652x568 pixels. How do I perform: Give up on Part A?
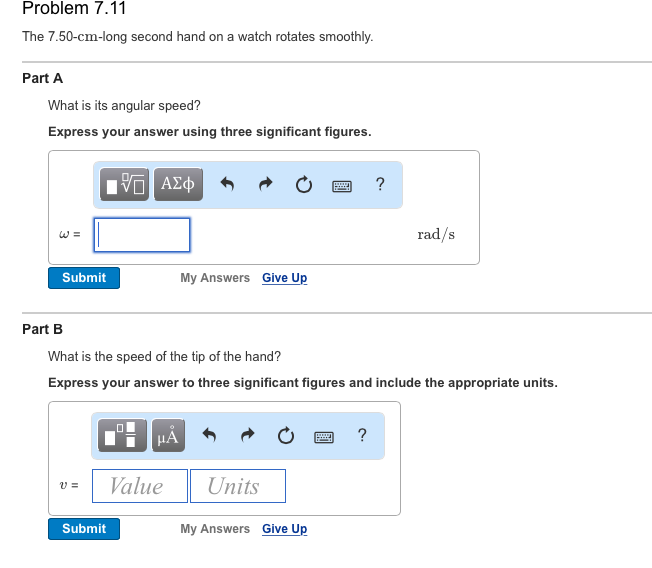pyautogui.click(x=284, y=278)
